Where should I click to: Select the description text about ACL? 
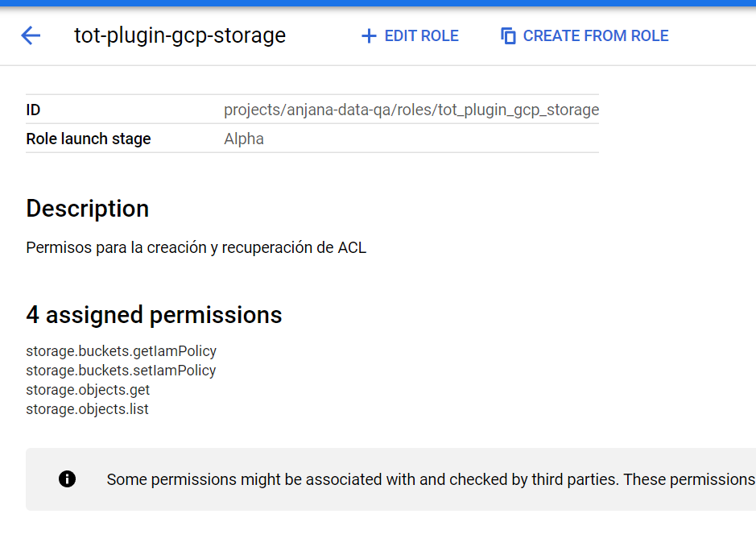tap(196, 247)
